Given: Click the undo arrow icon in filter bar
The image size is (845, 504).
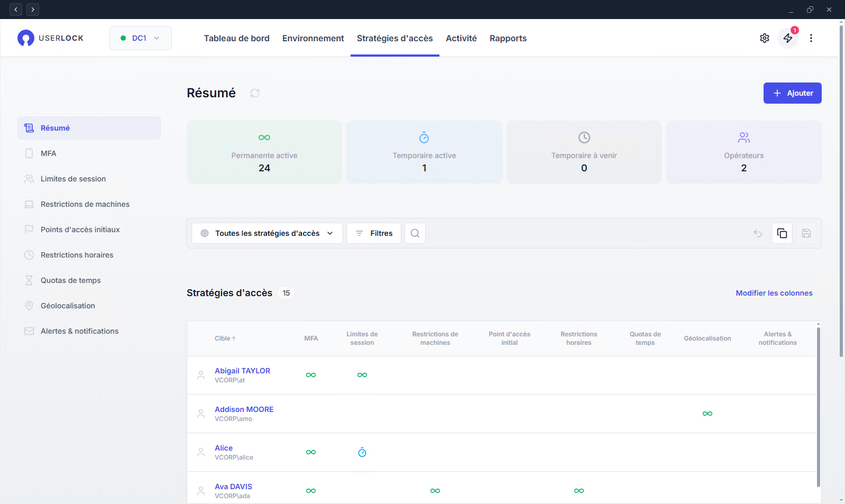Looking at the screenshot, I should (757, 233).
